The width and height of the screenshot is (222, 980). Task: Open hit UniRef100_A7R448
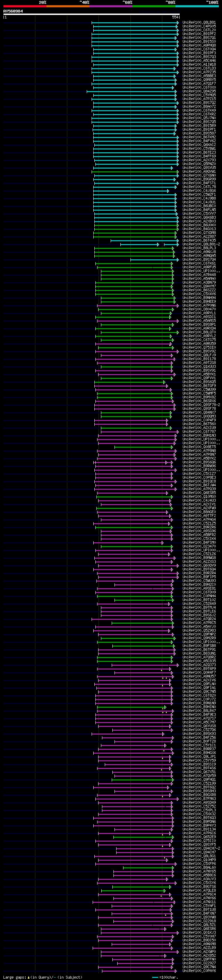(199, 275)
